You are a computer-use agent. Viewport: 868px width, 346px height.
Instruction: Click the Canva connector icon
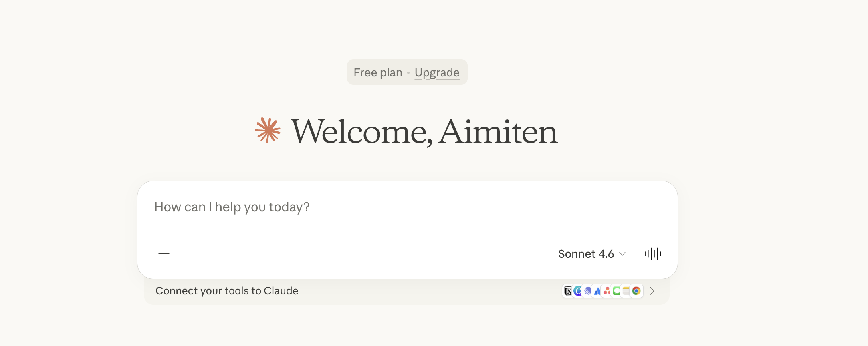coord(577,291)
